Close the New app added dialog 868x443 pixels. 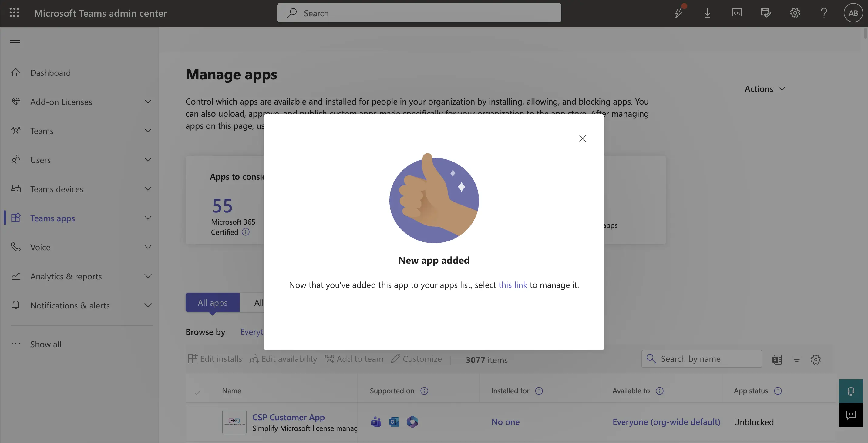(x=583, y=138)
